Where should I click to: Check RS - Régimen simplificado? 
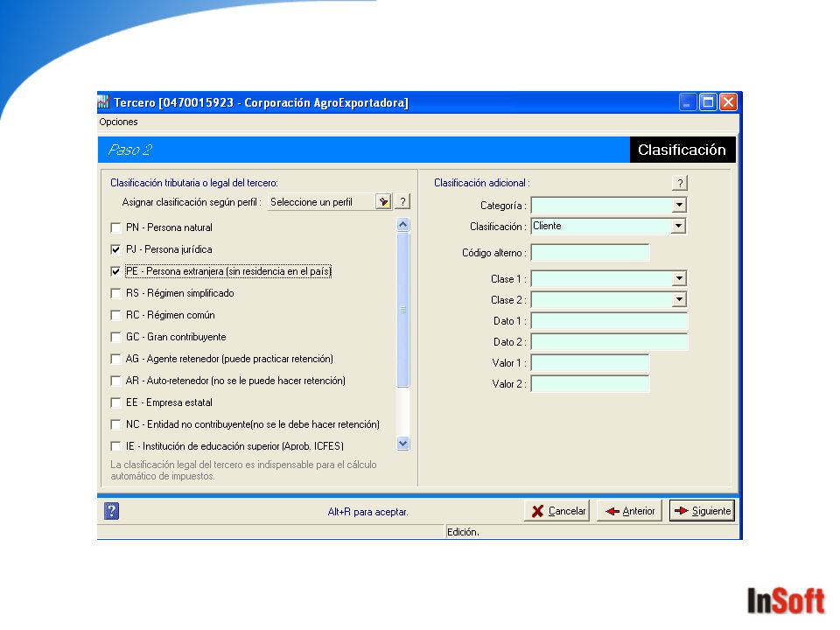pyautogui.click(x=115, y=294)
